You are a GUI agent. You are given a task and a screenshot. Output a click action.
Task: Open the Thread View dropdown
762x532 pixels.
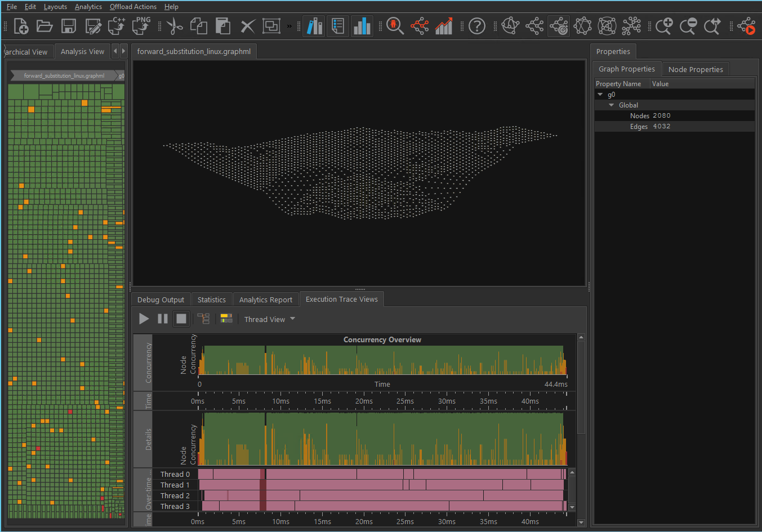point(269,319)
